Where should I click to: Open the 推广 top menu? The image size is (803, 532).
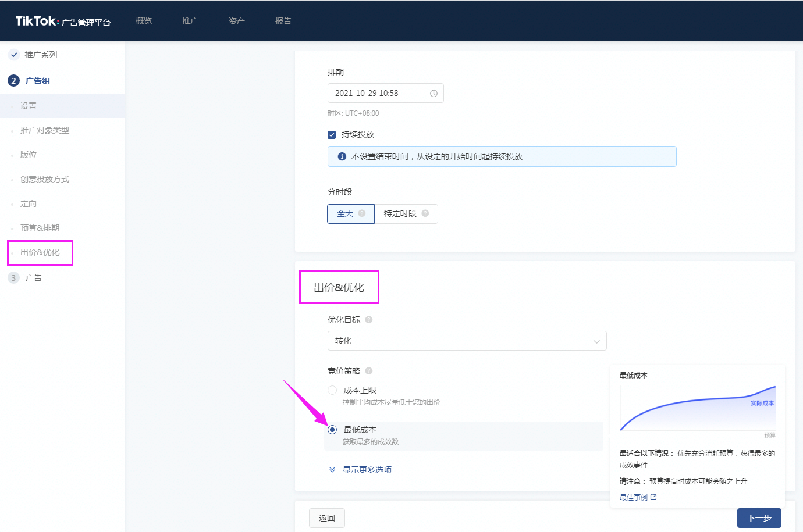pyautogui.click(x=190, y=21)
